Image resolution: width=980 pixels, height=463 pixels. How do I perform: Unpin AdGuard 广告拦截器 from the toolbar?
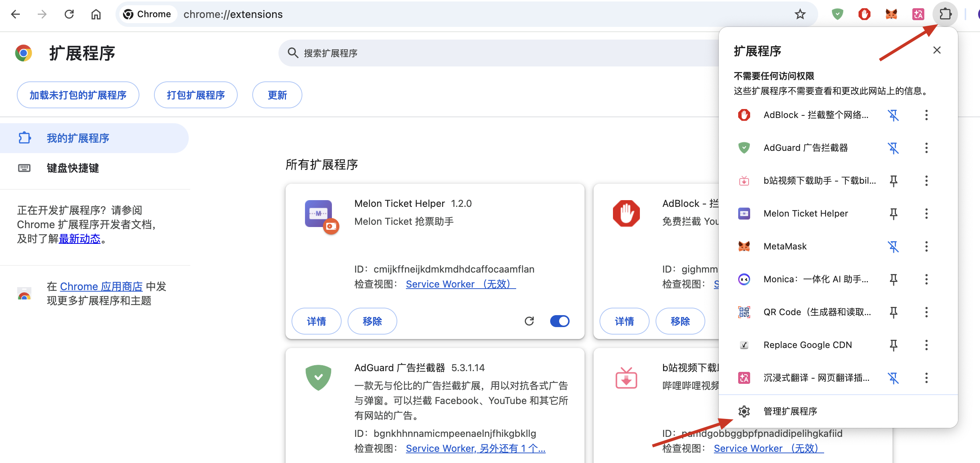(893, 147)
